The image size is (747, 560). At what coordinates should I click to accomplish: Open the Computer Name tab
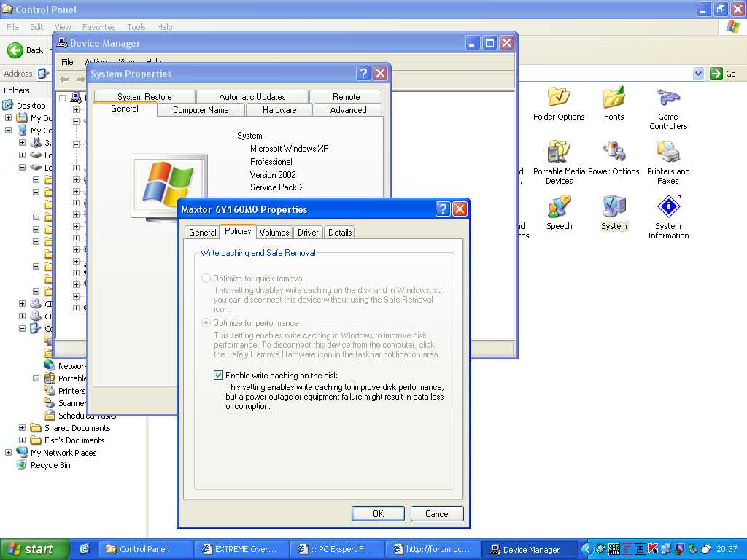201,110
